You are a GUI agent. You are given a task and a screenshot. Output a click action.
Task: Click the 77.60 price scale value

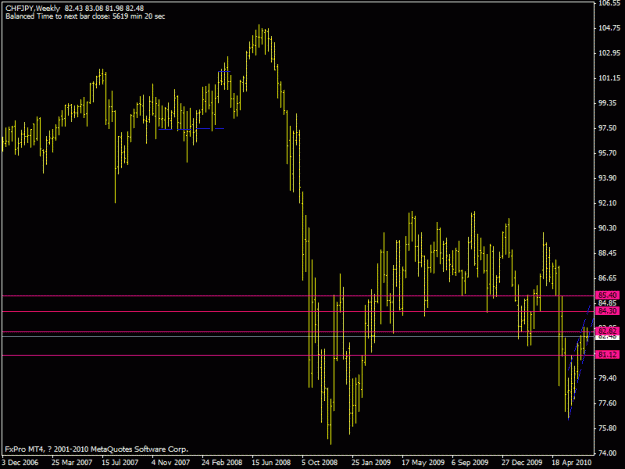click(x=609, y=403)
